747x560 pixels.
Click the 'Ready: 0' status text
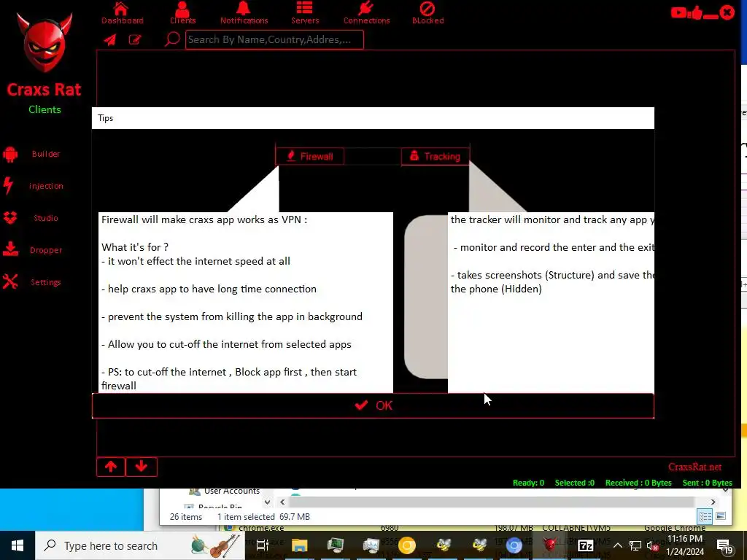(x=528, y=483)
